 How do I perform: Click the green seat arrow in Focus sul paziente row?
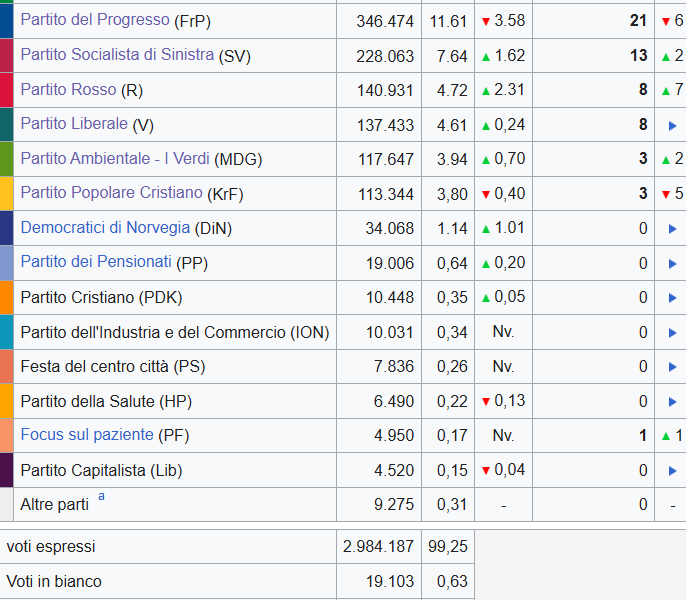(x=666, y=436)
